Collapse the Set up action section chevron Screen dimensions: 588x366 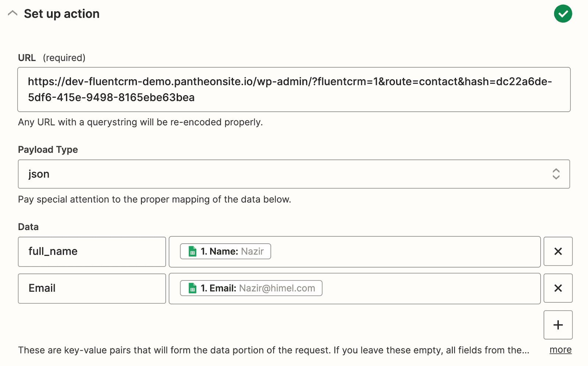click(x=12, y=14)
